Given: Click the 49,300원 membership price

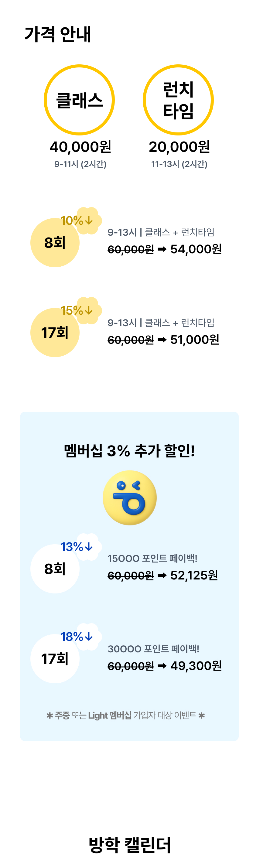Looking at the screenshot, I should click(x=196, y=666).
